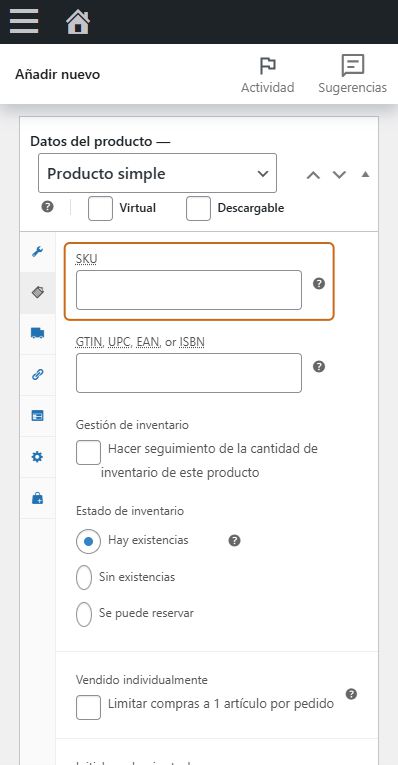The width and height of the screenshot is (398, 765).
Task: Go to the home icon
Action: [x=78, y=22]
